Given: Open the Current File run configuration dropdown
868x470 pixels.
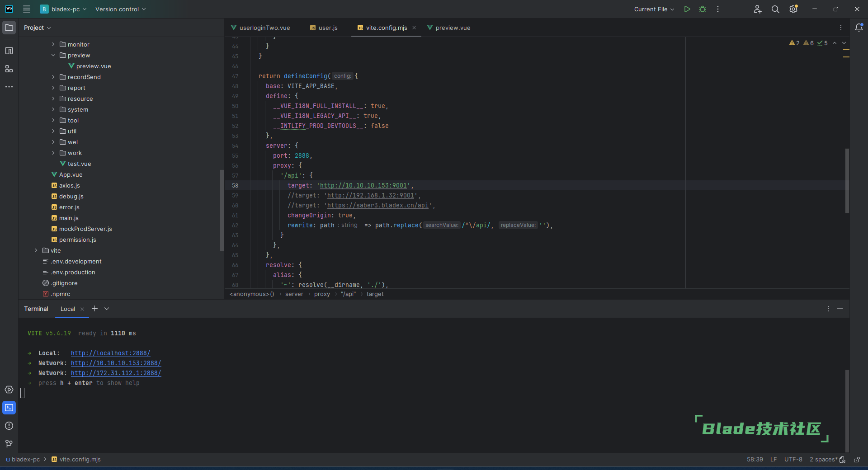Looking at the screenshot, I should pos(654,9).
